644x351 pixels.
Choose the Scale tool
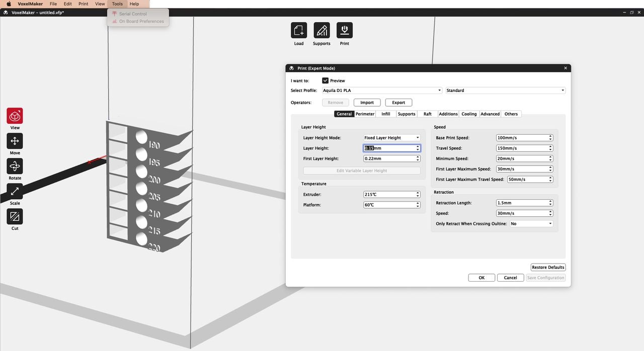click(15, 192)
